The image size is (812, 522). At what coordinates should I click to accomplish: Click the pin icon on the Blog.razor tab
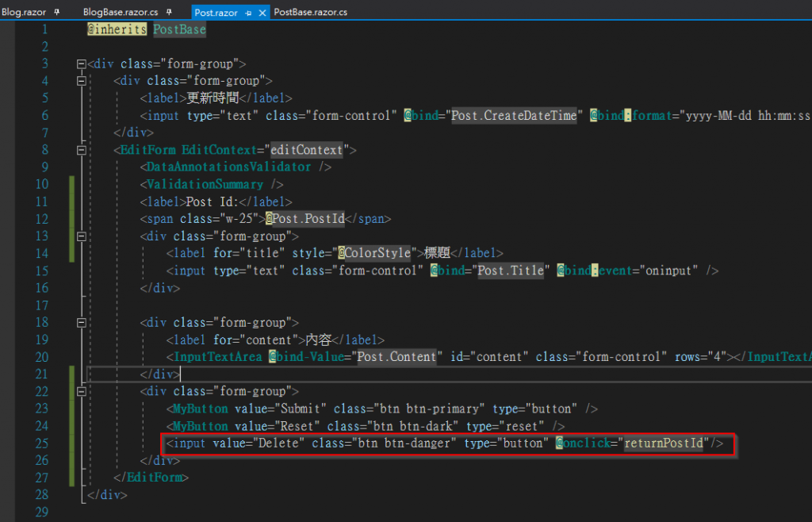[x=56, y=12]
